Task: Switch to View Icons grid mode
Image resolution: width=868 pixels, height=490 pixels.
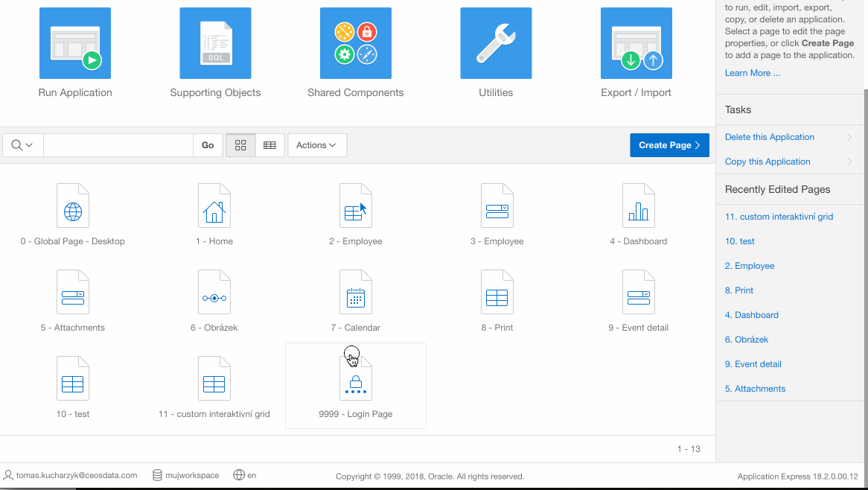Action: point(240,145)
